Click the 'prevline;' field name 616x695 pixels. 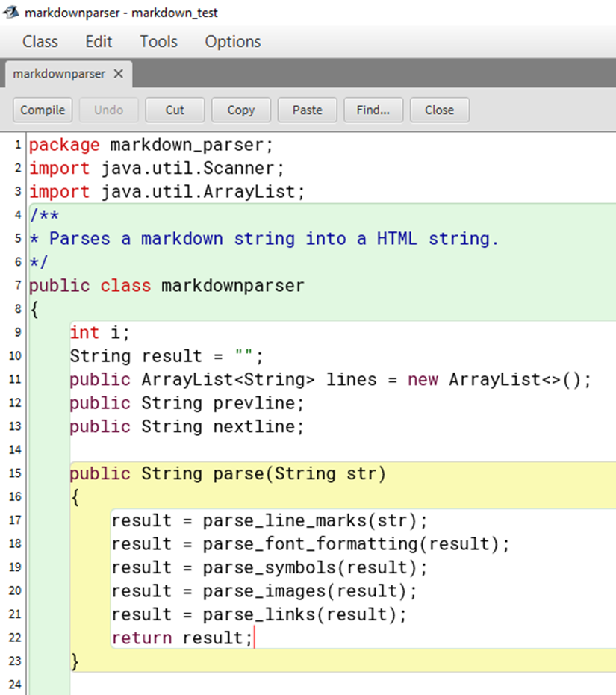click(258, 403)
